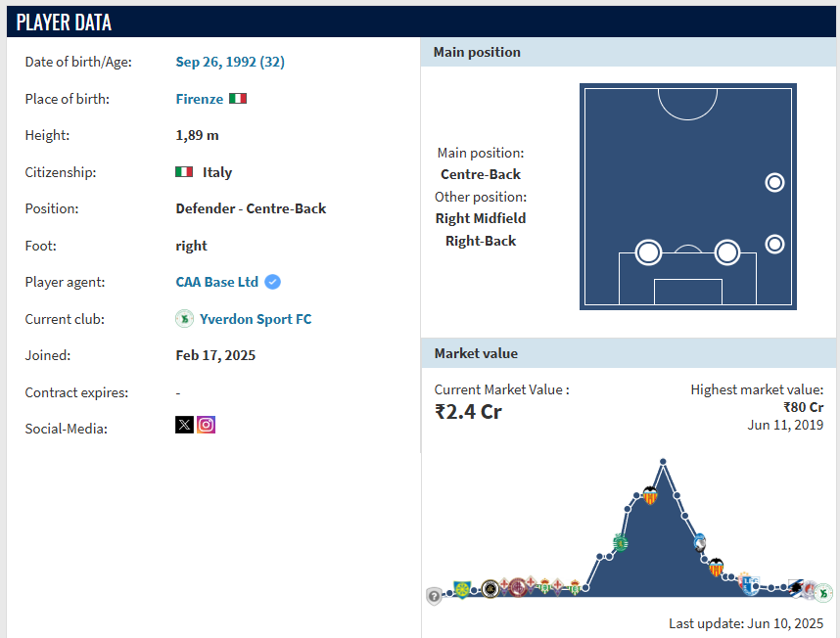Click the Italy citizenship text
840x638 pixels.
tap(217, 172)
